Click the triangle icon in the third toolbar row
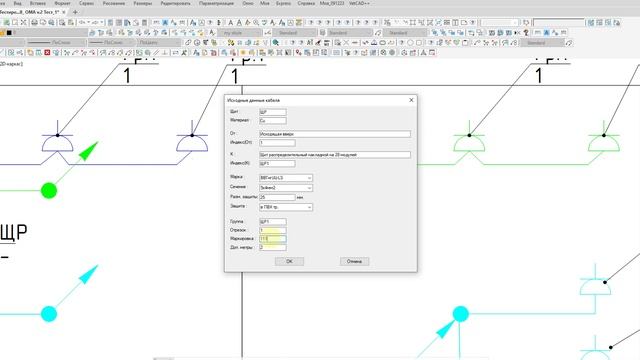640x360 pixels. 374,42
